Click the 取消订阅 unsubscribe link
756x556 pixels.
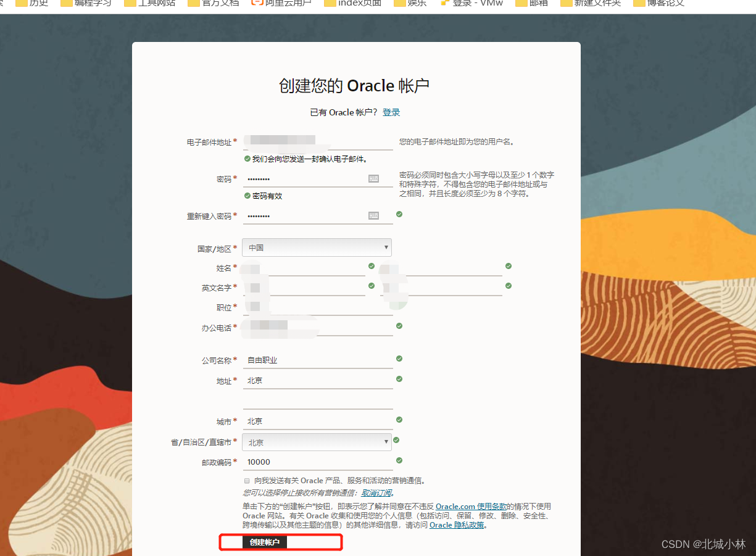click(x=376, y=493)
